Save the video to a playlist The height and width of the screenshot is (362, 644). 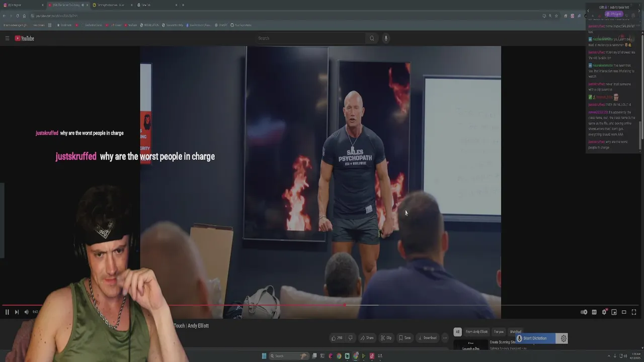click(x=405, y=338)
